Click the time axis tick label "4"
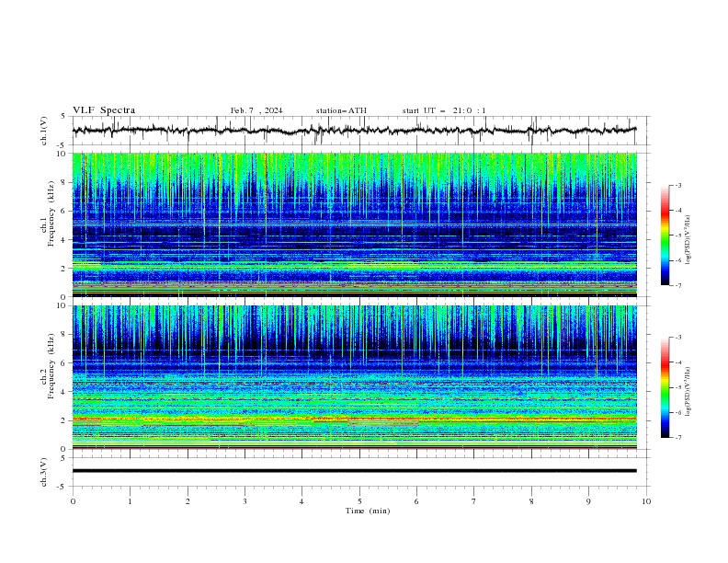The height and width of the screenshot is (563, 728). pos(302,501)
